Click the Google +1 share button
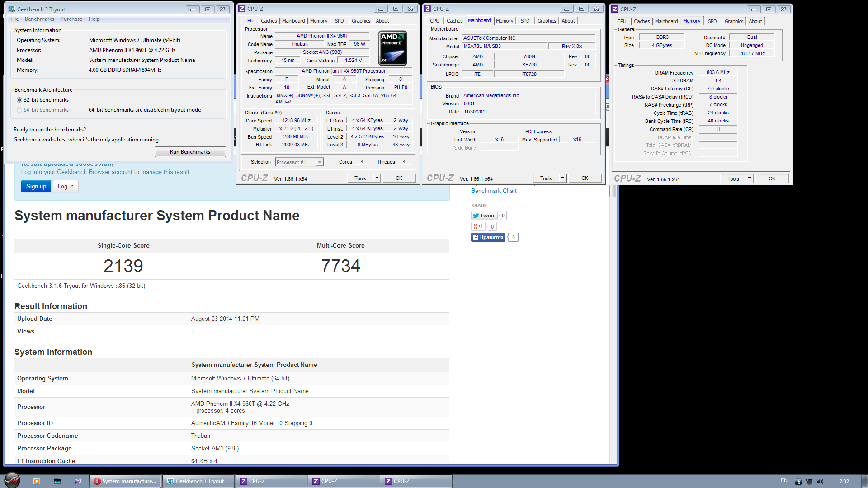The height and width of the screenshot is (488, 868). tap(478, 226)
